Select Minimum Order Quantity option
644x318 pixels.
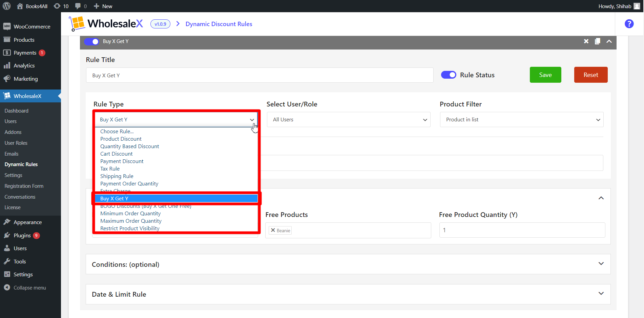click(x=130, y=213)
